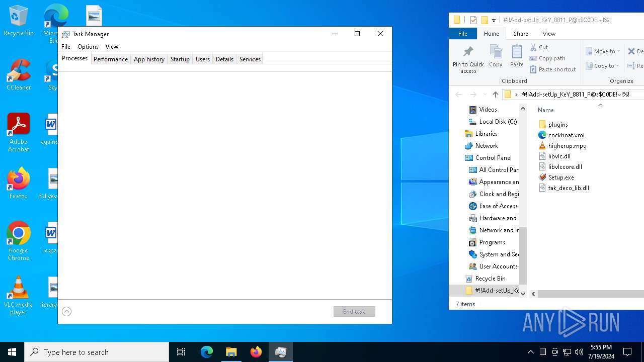Open the Recycle Bin desktop icon
This screenshot has width=644, height=362.
click(x=19, y=21)
